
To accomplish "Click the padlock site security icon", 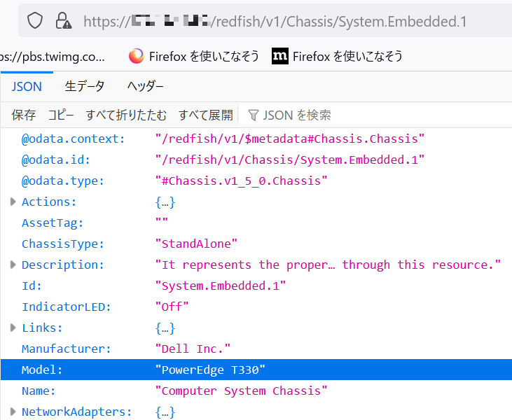I will point(63,21).
